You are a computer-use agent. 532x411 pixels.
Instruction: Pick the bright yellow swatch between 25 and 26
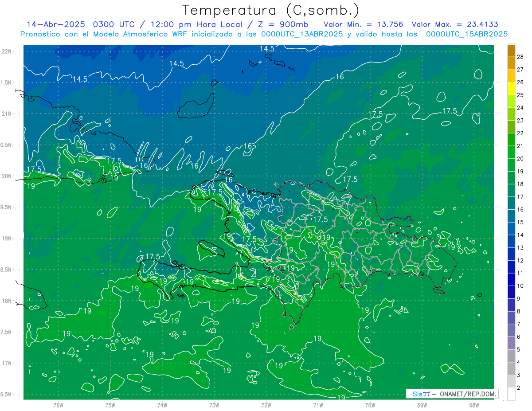(x=512, y=89)
